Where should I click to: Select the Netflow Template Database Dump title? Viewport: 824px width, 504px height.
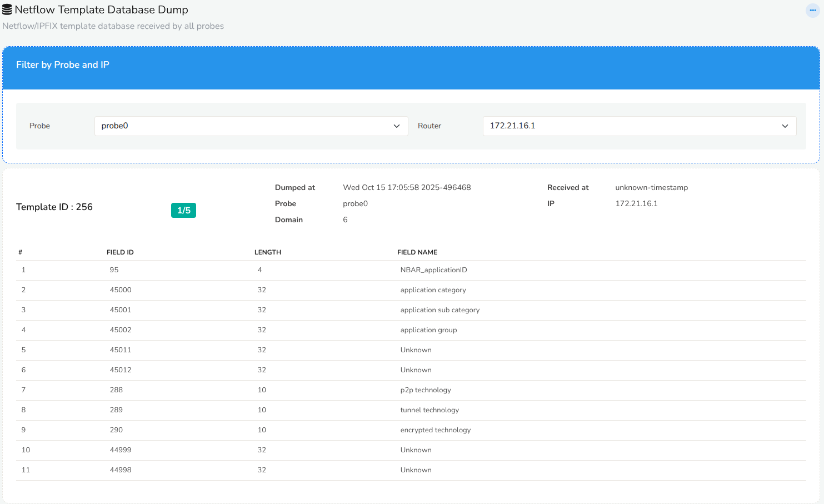(x=102, y=9)
